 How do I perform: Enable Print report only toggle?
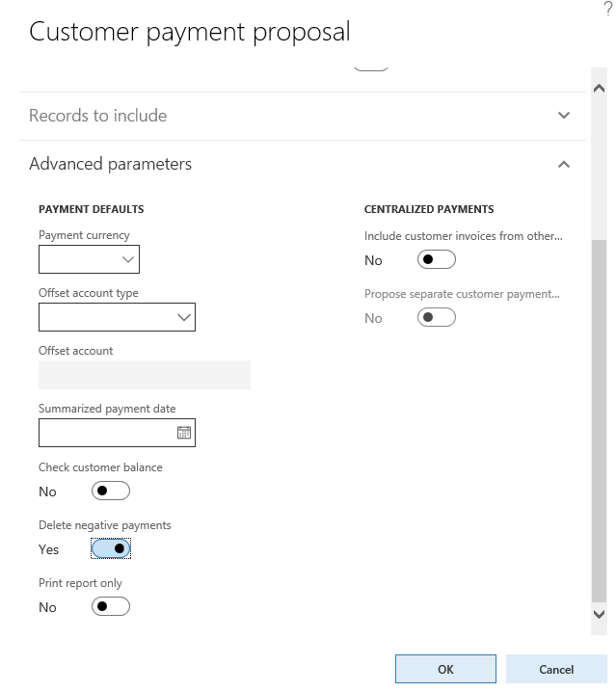click(110, 607)
